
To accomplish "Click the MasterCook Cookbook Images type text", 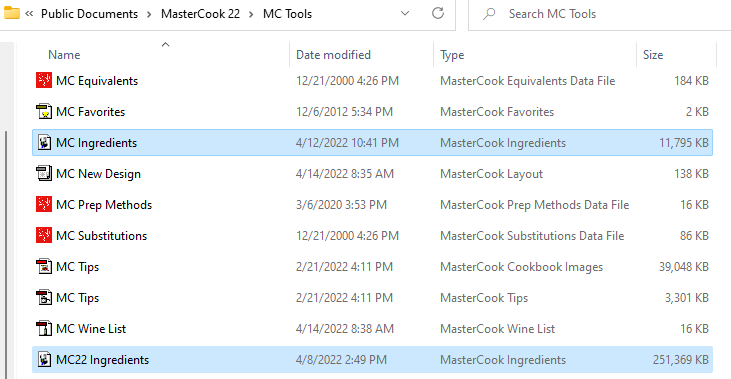I will [521, 267].
